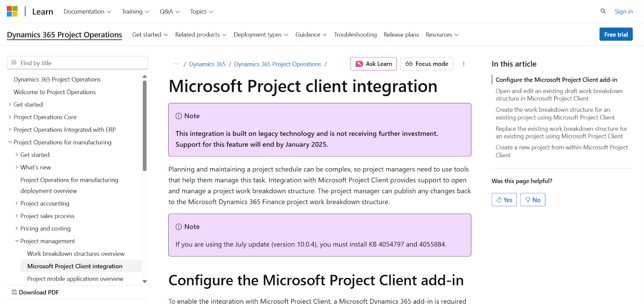Open Welcome to Project Operations page
The width and height of the screenshot is (644, 304).
click(55, 92)
